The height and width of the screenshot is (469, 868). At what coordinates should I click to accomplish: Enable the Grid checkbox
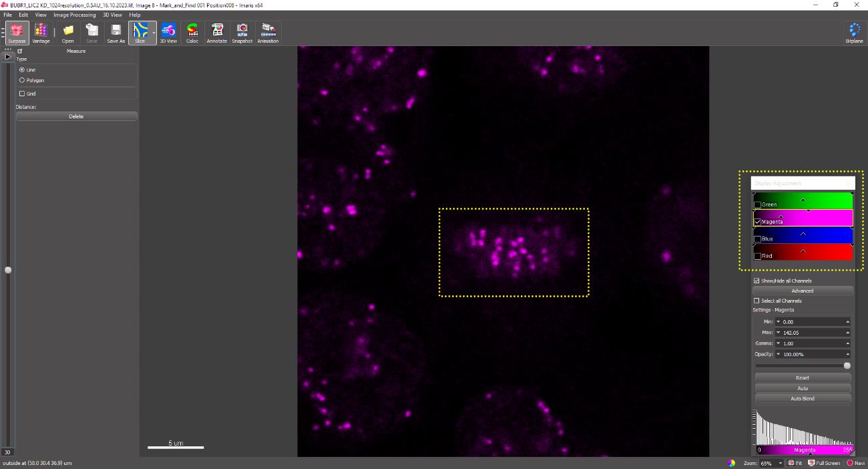click(22, 94)
